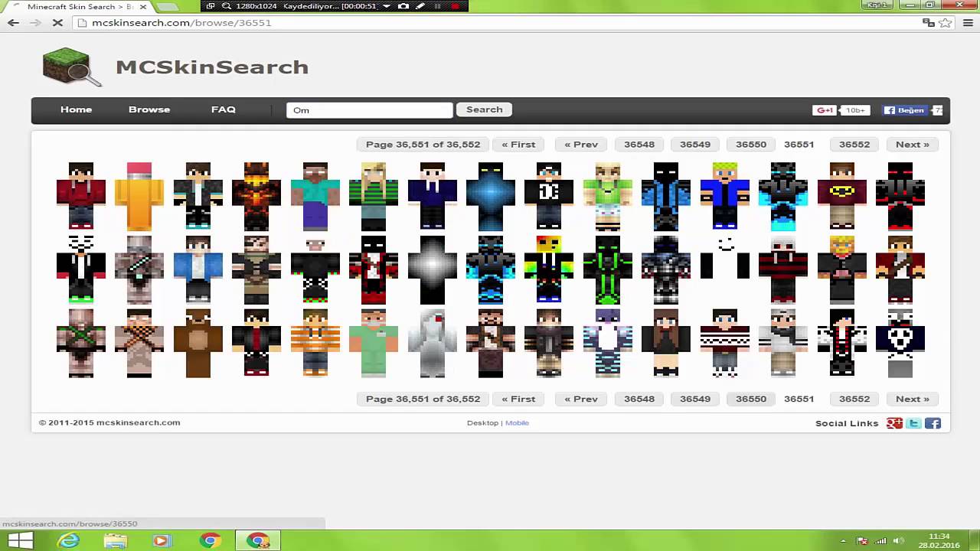Click '« Prev' in the upper pagination
Viewport: 980px width, 551px height.
click(581, 144)
